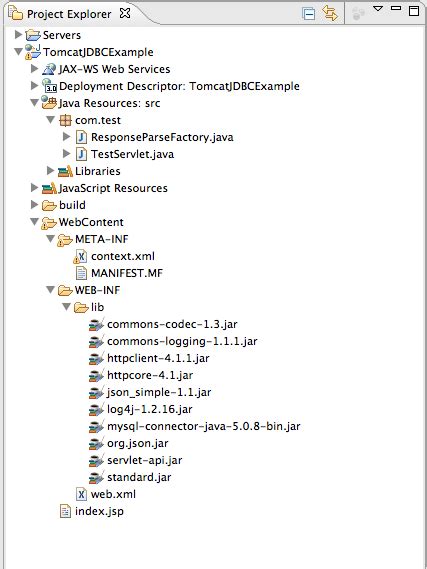Expand the ResponseParseFactory.java arrow
The width and height of the screenshot is (427, 569).
coord(67,136)
